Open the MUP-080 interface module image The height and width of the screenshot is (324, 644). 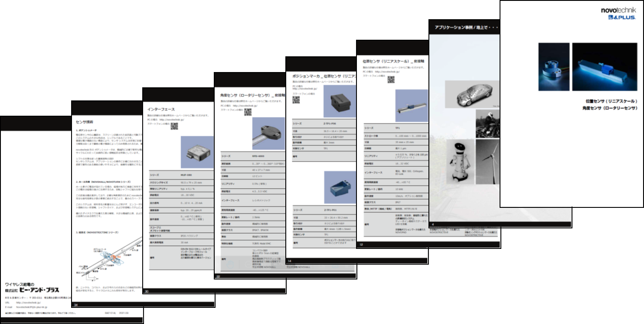(197, 153)
